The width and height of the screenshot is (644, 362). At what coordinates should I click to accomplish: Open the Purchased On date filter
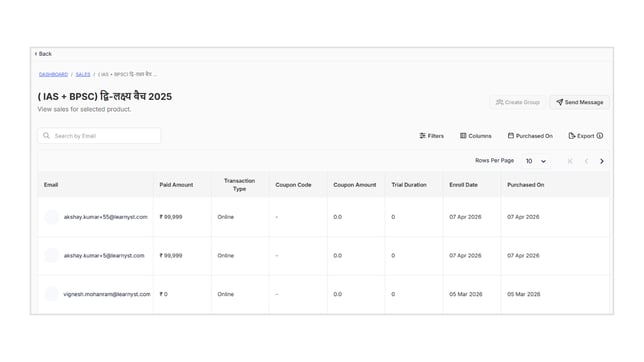pyautogui.click(x=530, y=136)
